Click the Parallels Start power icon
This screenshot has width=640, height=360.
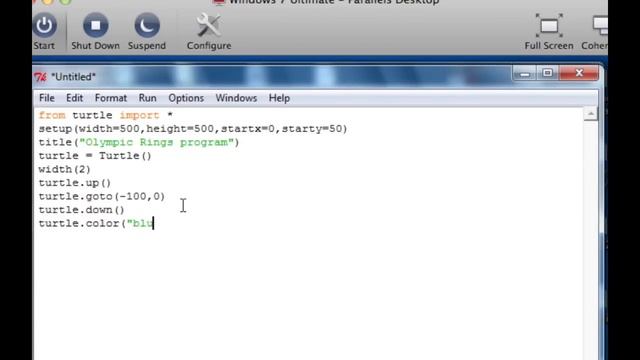tap(45, 25)
